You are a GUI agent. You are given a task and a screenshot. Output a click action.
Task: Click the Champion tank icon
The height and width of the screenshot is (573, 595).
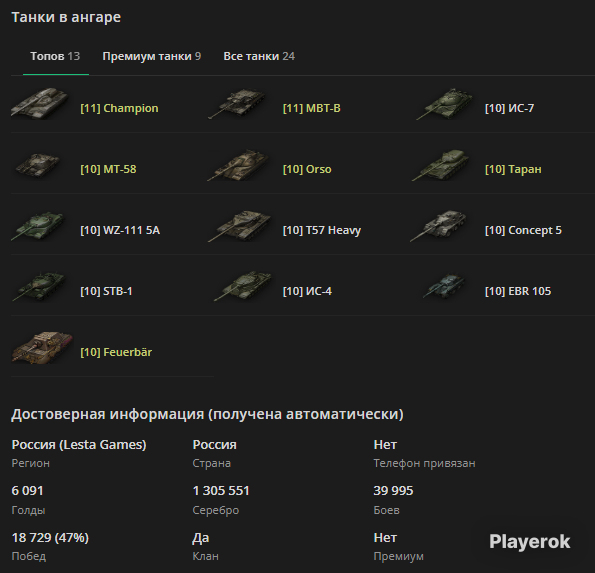coord(40,103)
